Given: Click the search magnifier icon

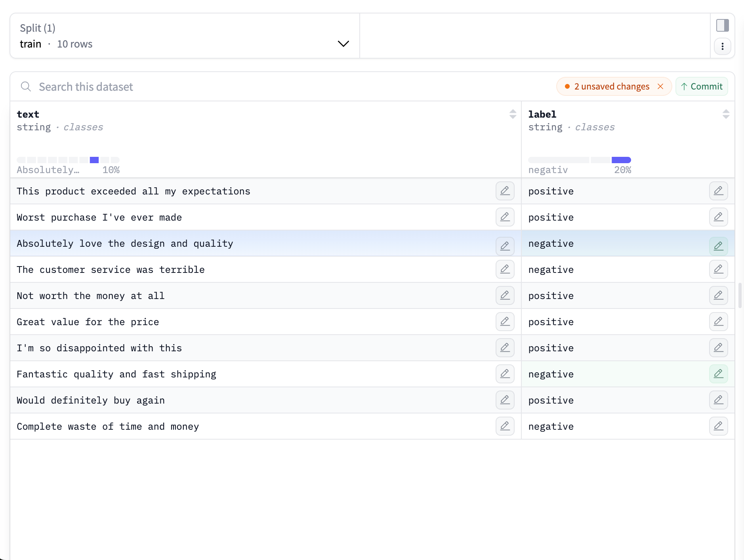Looking at the screenshot, I should (x=26, y=86).
